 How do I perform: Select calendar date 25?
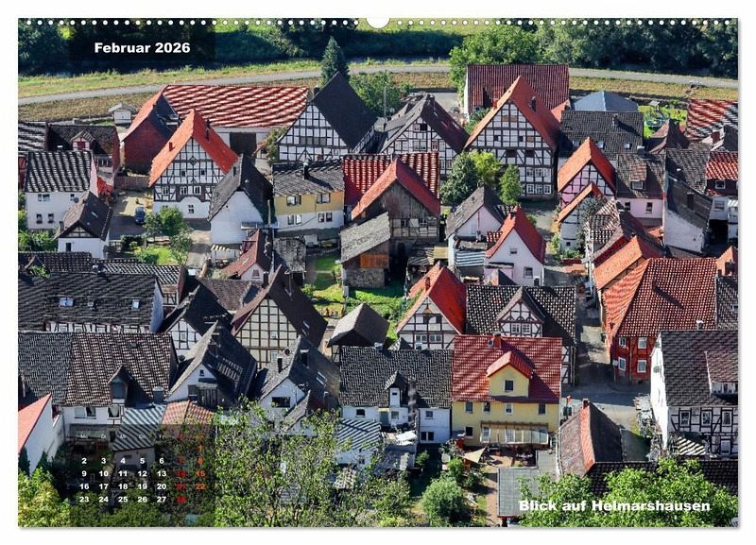[123, 500]
